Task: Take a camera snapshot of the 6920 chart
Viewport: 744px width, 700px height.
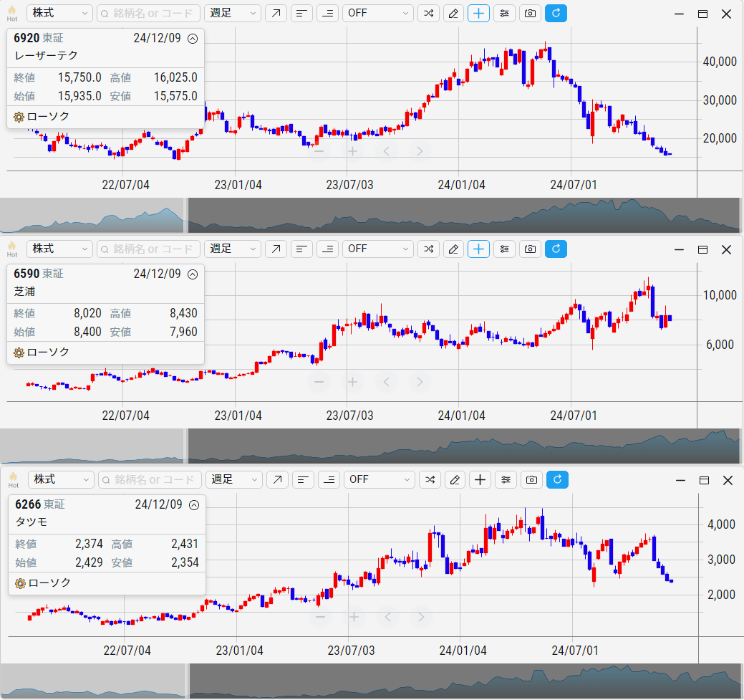Action: 530,14
